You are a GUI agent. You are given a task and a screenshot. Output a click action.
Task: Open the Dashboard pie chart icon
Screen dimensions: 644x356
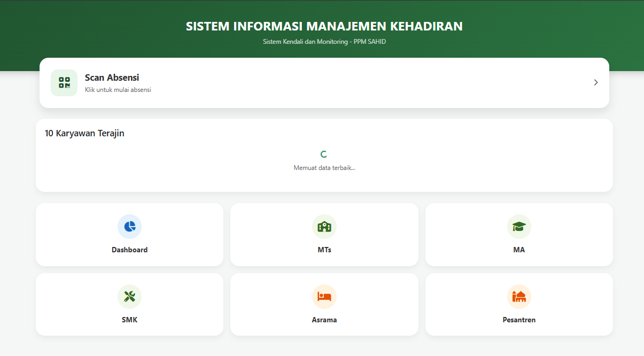[x=130, y=226]
